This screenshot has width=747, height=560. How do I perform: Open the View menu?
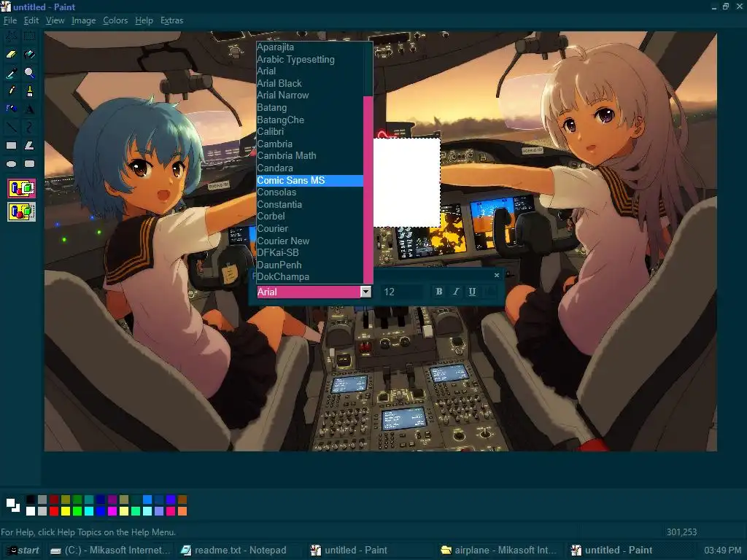click(x=55, y=20)
